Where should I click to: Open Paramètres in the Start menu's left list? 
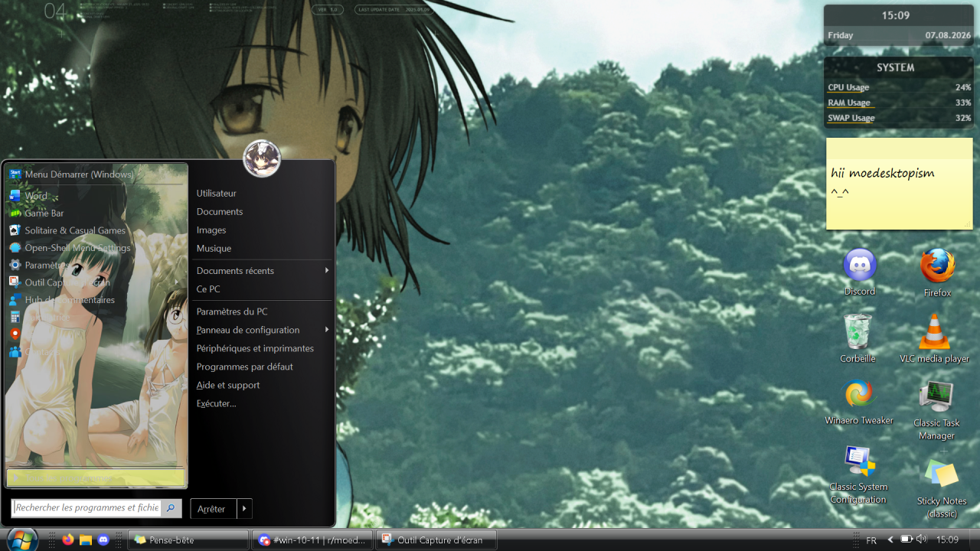[x=96, y=266]
